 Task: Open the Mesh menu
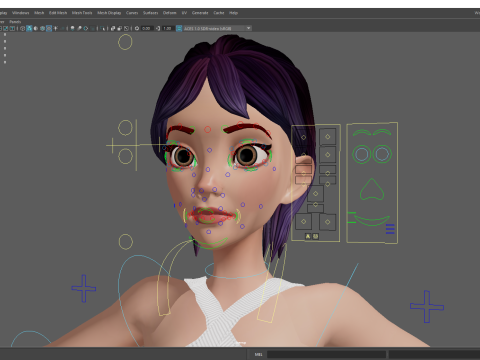click(39, 13)
